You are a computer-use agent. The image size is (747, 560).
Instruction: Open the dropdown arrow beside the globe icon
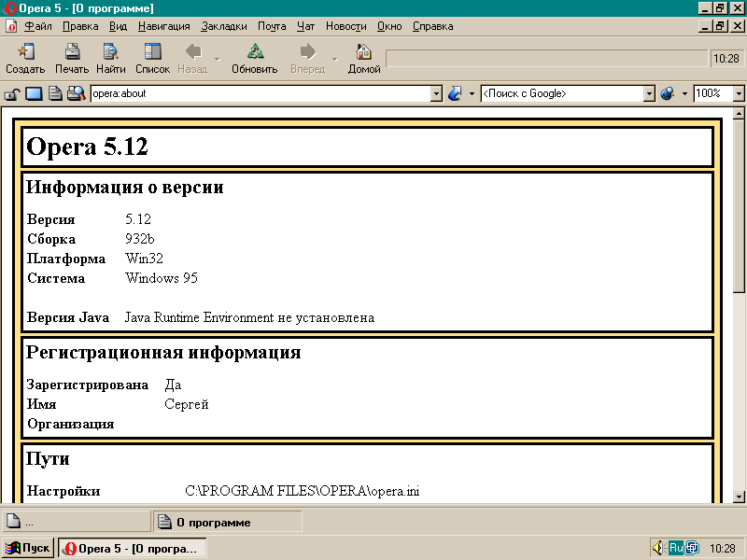684,94
